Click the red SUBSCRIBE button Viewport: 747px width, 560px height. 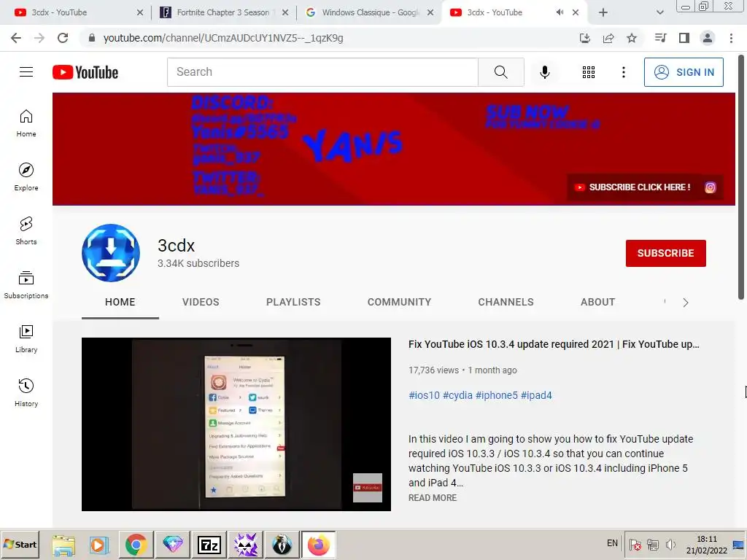[665, 253]
